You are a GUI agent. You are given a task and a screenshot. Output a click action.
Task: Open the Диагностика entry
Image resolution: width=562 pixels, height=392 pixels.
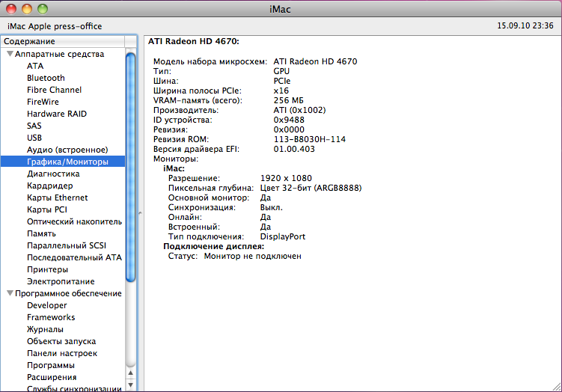click(x=53, y=174)
